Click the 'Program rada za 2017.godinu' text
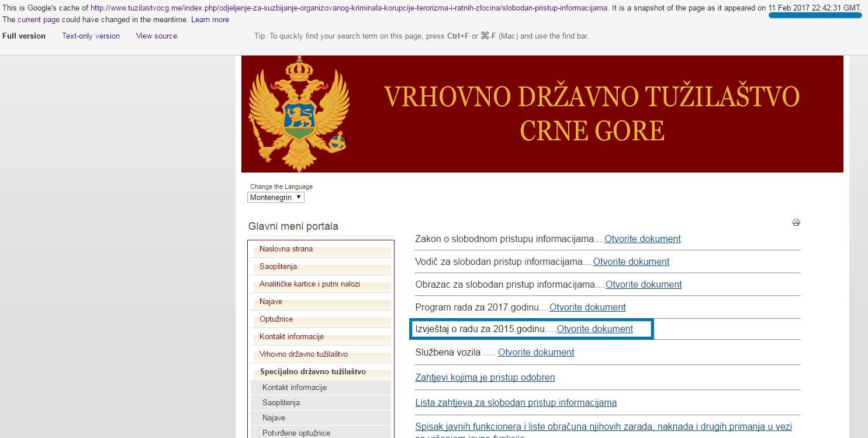This screenshot has width=868, height=438. coord(477,308)
